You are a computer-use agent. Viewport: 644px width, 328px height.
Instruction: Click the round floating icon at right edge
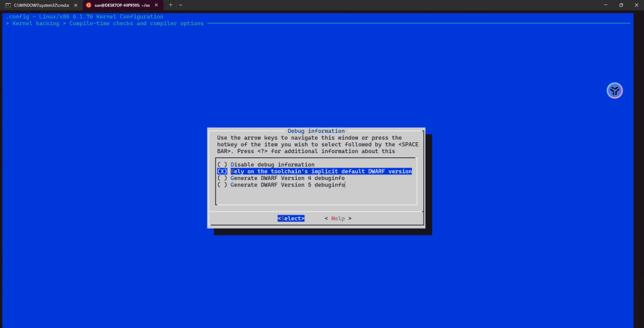[614, 91]
